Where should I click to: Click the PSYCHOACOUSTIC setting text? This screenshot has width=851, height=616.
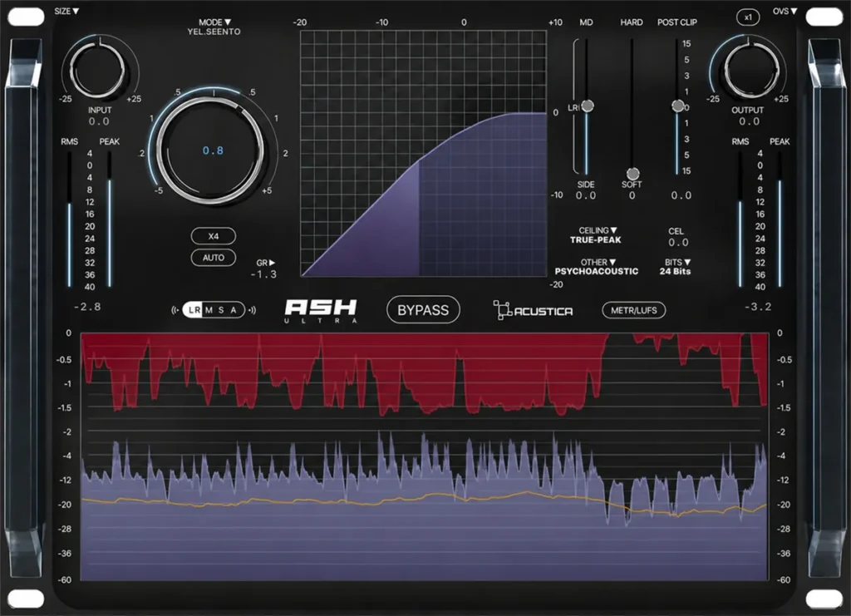point(597,271)
